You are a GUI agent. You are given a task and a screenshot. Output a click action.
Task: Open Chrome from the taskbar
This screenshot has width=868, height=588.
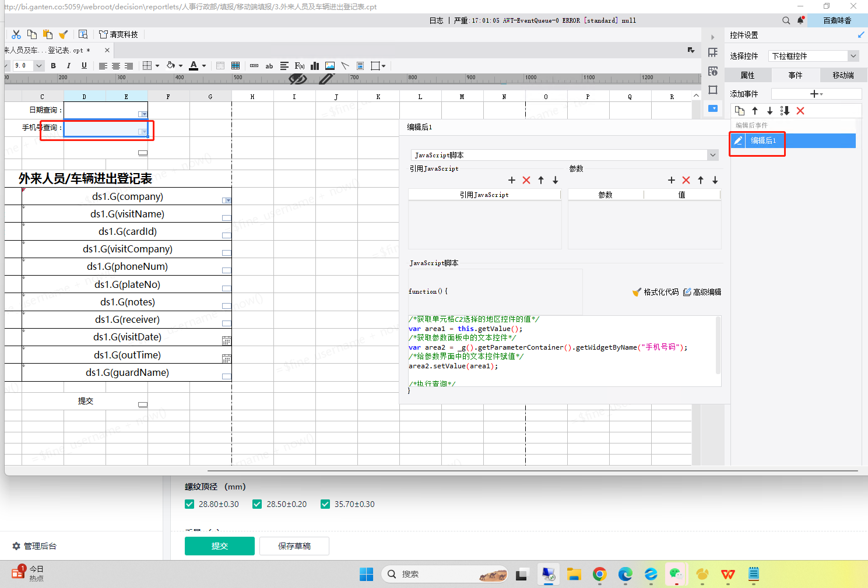point(599,574)
